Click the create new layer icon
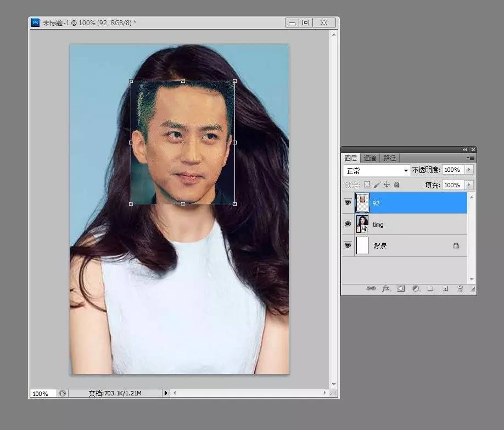504x430 pixels. pos(445,288)
